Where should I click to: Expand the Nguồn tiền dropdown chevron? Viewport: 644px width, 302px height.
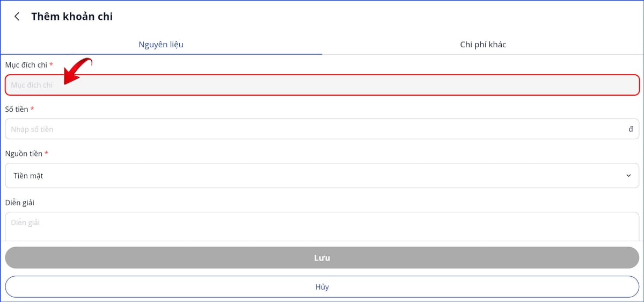pos(628,176)
